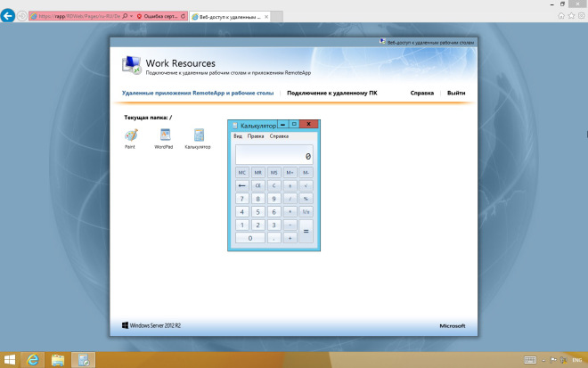Open the calculator Правка menu
Screen dimensions: 588x368
point(256,136)
